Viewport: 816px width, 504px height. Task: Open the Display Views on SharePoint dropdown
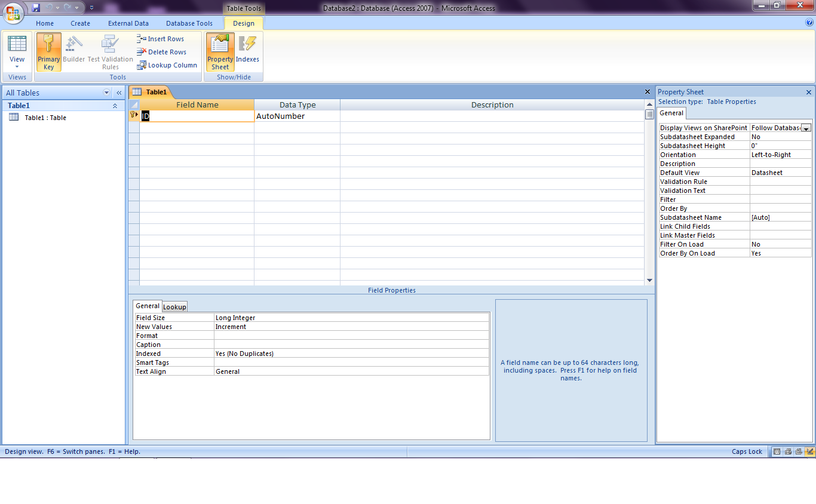(x=806, y=127)
